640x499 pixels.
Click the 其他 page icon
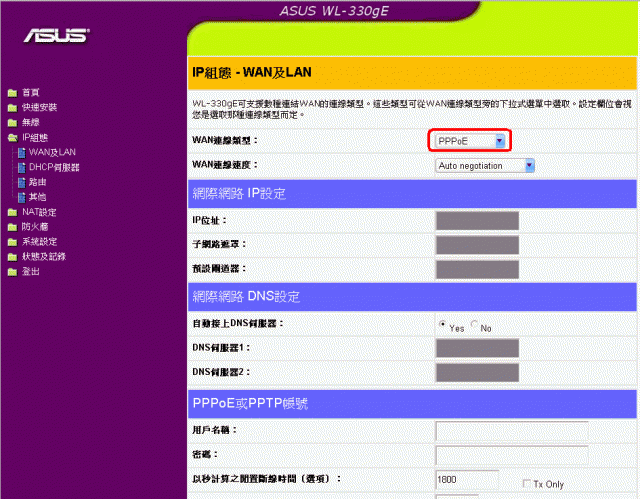pos(22,197)
